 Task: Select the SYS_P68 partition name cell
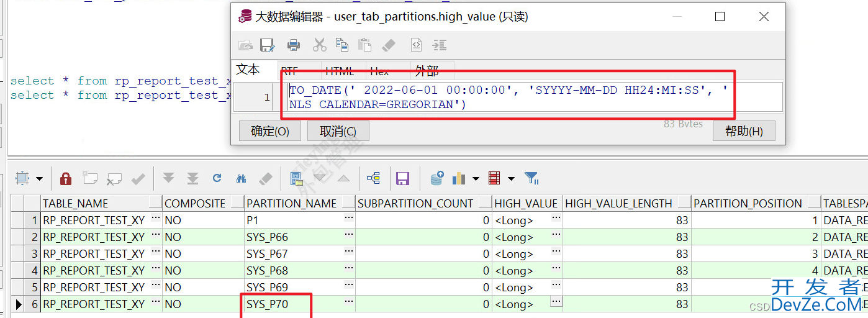pos(301,271)
